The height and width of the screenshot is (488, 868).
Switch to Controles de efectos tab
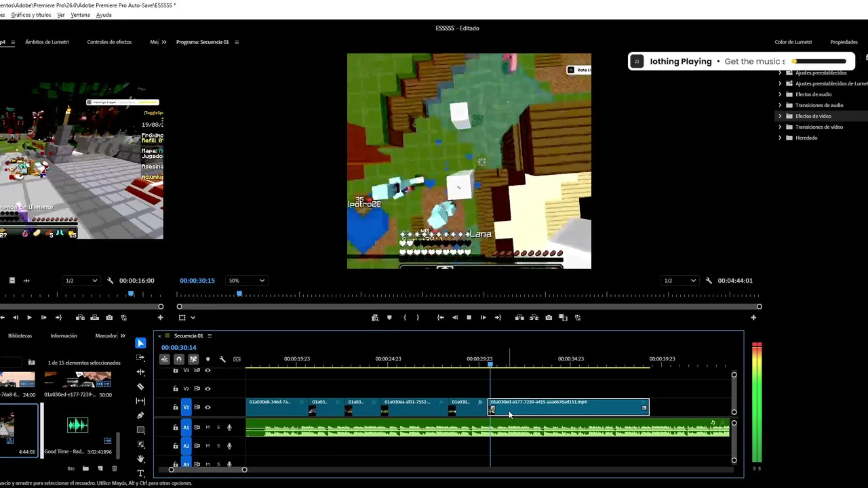[109, 42]
